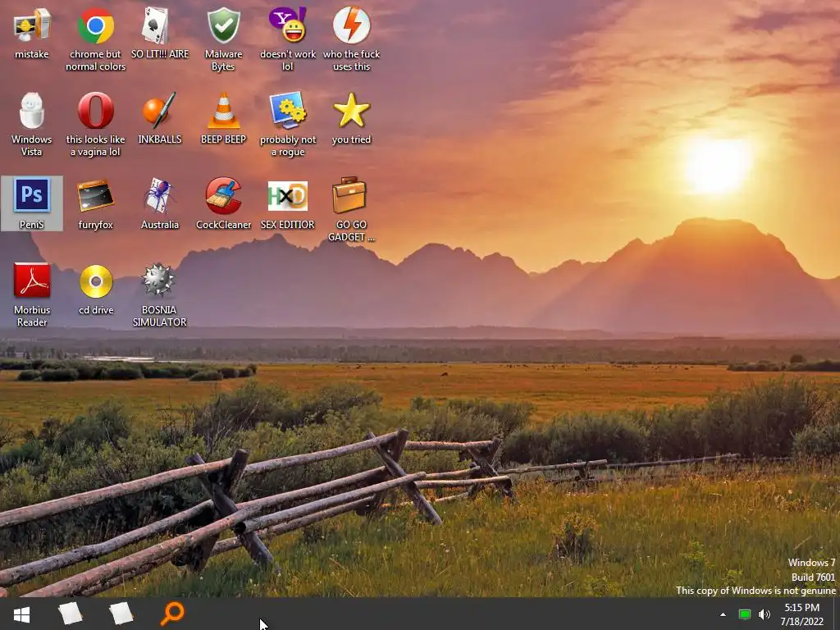Screen dimensions: 840x630
Task: Open the clock showing 5:15 PM
Action: click(802, 614)
